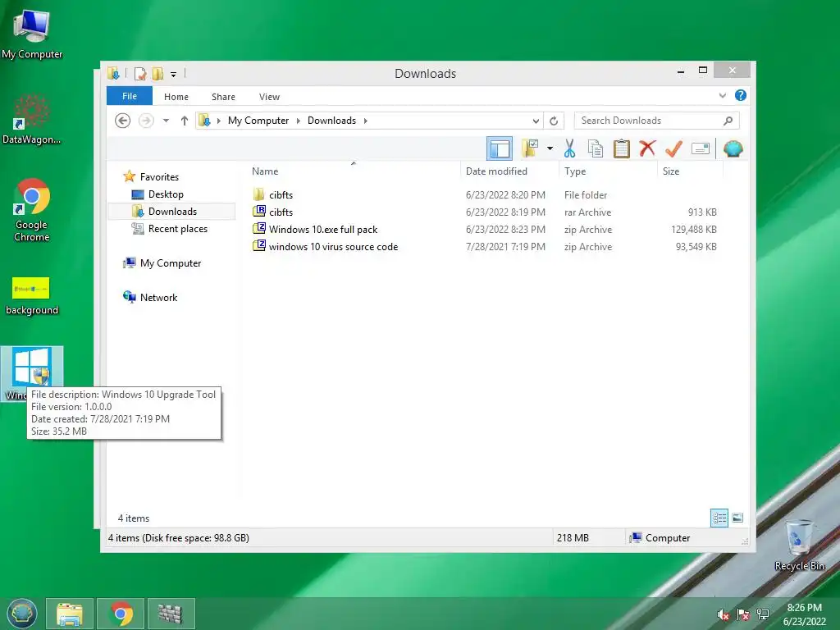The image size is (840, 630).
Task: Go back with the Back arrow
Action: [123, 121]
